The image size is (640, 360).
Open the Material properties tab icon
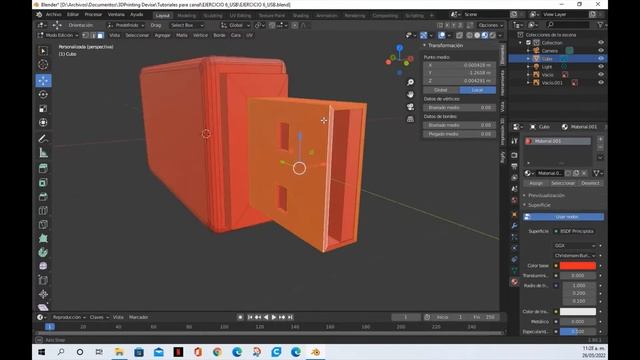514,282
